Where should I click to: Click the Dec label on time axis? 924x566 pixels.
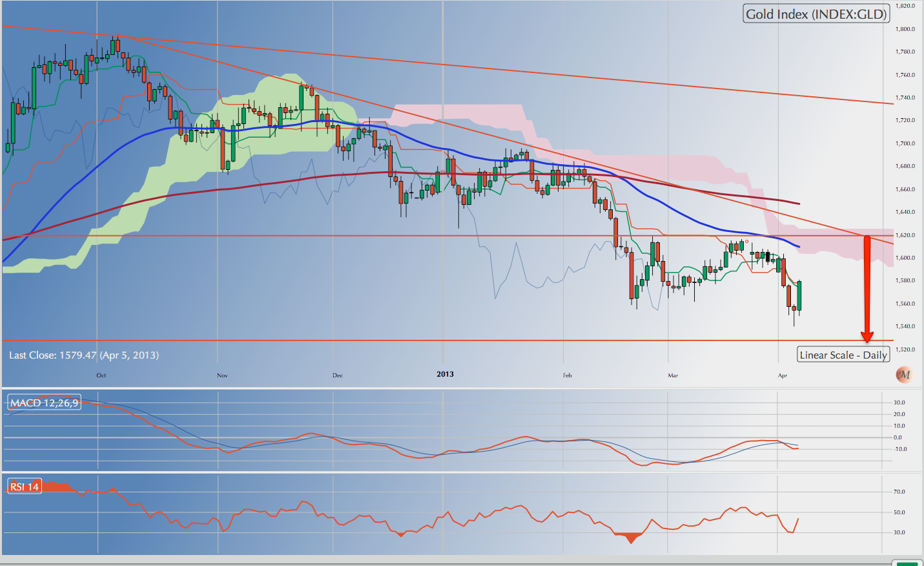point(338,375)
